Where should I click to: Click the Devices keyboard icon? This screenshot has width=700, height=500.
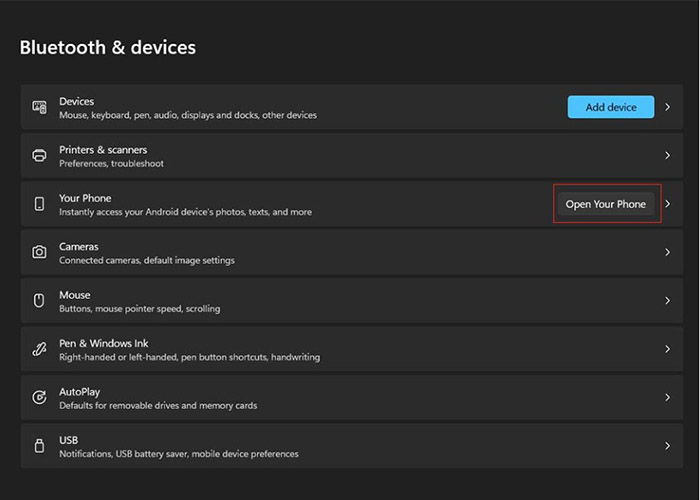click(39, 107)
